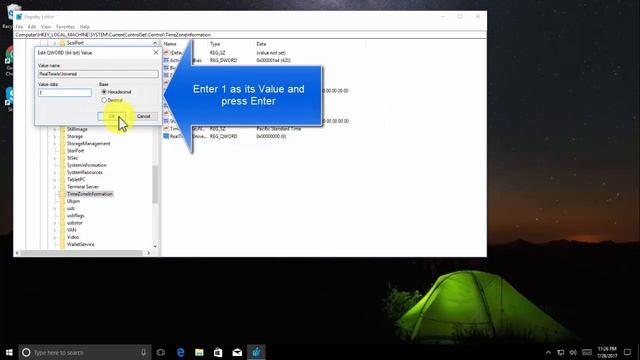The width and height of the screenshot is (640, 360).
Task: Open the volume control tray icon
Action: tap(573, 352)
